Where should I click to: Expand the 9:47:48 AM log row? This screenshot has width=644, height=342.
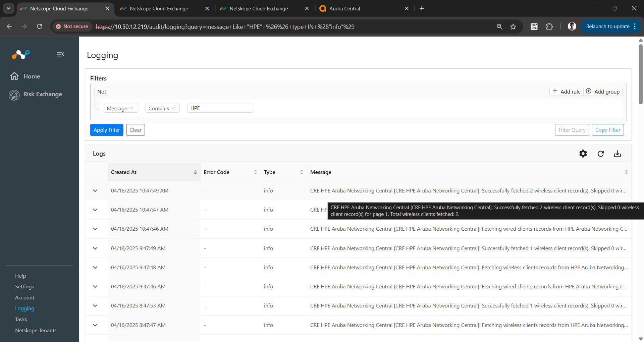pos(95,268)
